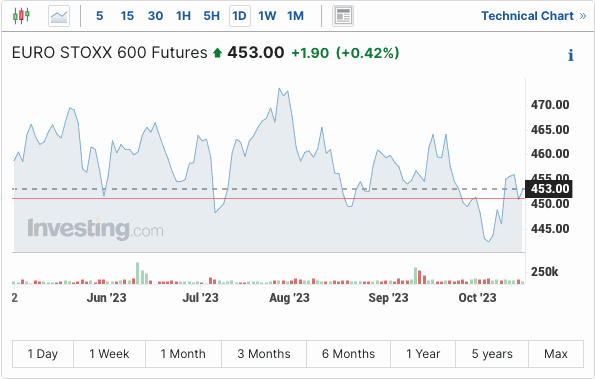Click the 250k volume axis label
This screenshot has height=379, width=595.
click(x=545, y=272)
